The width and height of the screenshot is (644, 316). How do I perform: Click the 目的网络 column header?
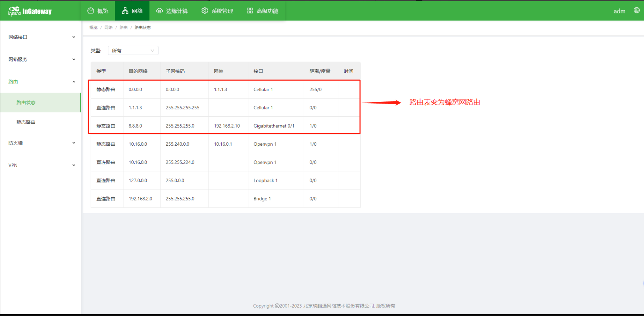[138, 71]
